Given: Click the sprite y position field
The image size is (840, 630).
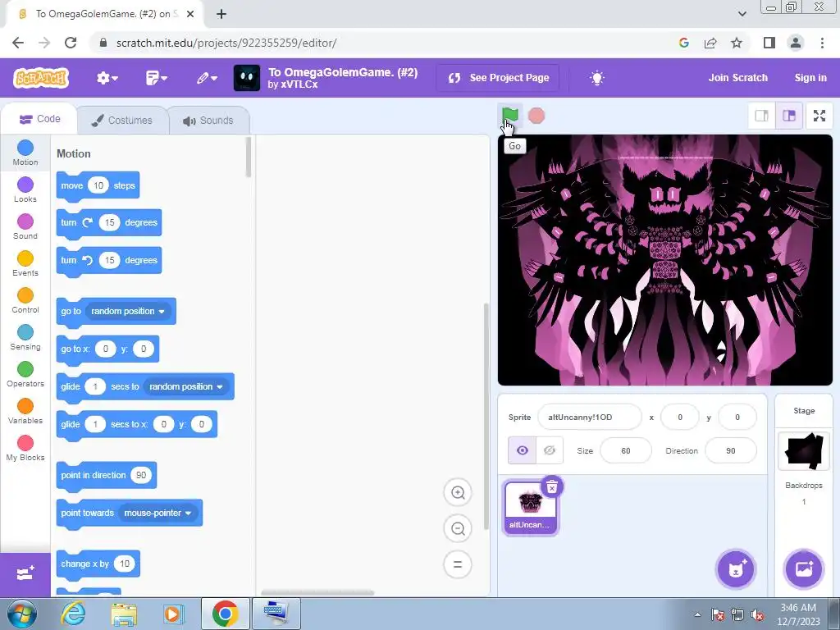Looking at the screenshot, I should pyautogui.click(x=737, y=417).
